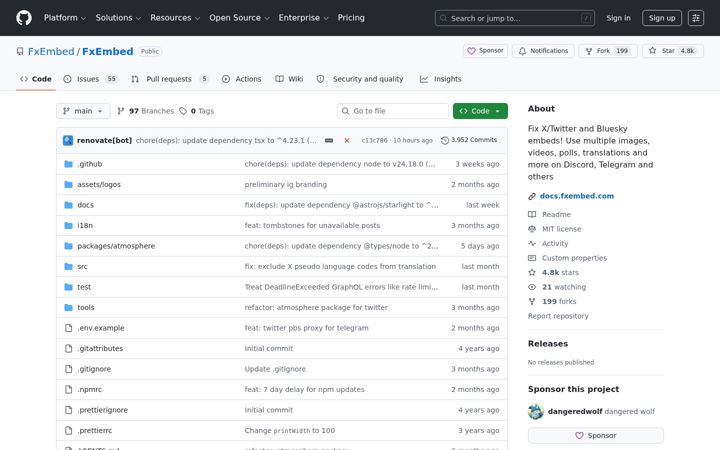Select the docs folder icon
The width and height of the screenshot is (720, 450).
68,205
